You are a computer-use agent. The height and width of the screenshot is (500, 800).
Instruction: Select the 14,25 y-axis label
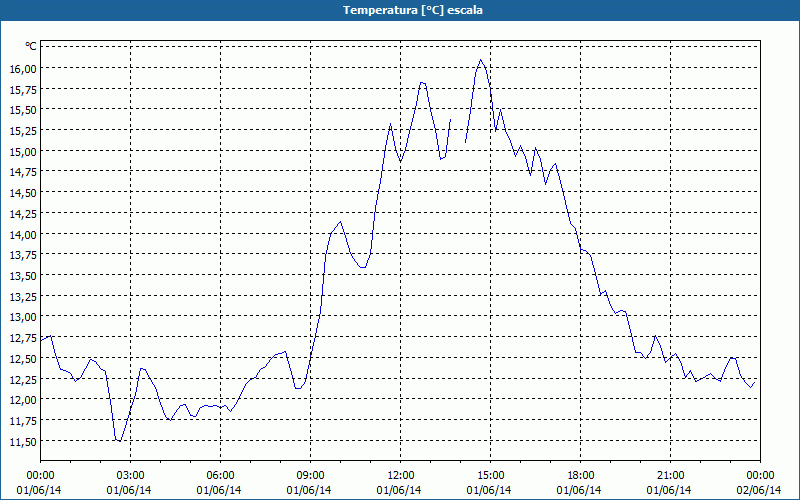tap(23, 213)
